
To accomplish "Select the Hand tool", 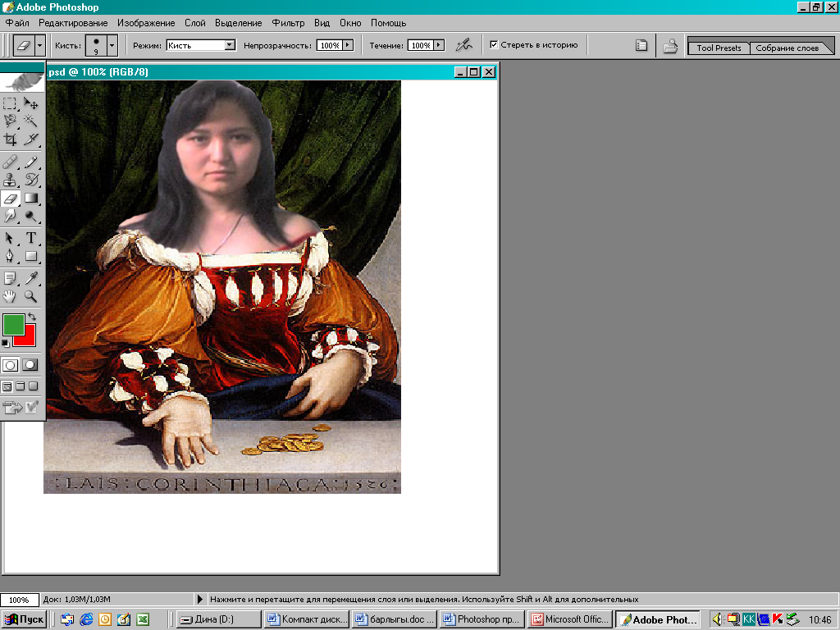I will click(x=10, y=296).
